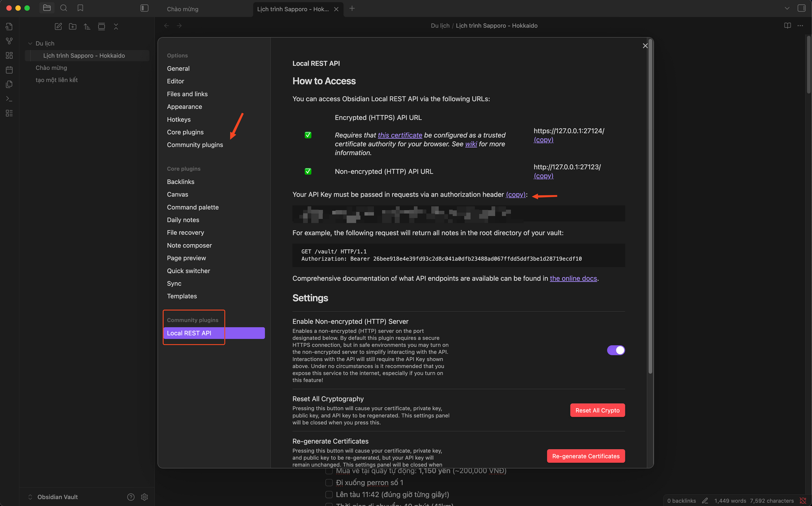This screenshot has width=812, height=506.
Task: Click the new folder icon
Action: pos(73,26)
